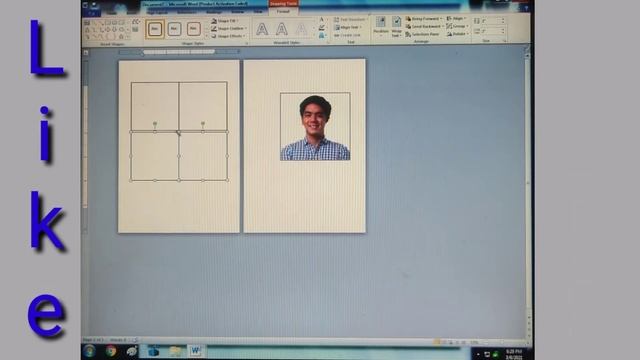Click the Bring Forward button

coord(424,19)
